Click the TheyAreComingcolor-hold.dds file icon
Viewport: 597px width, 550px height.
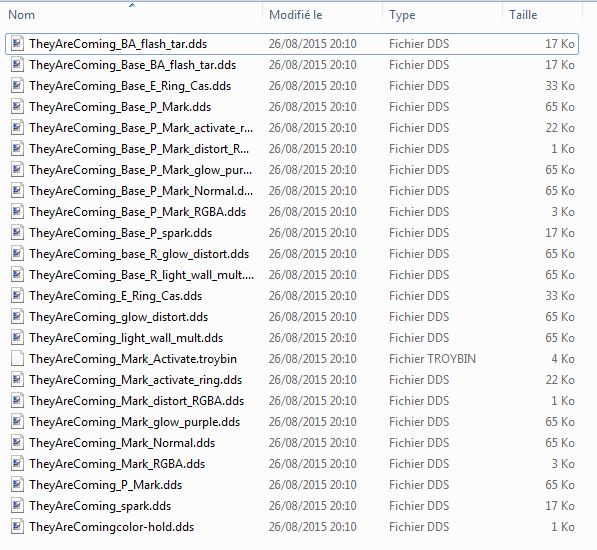17,527
